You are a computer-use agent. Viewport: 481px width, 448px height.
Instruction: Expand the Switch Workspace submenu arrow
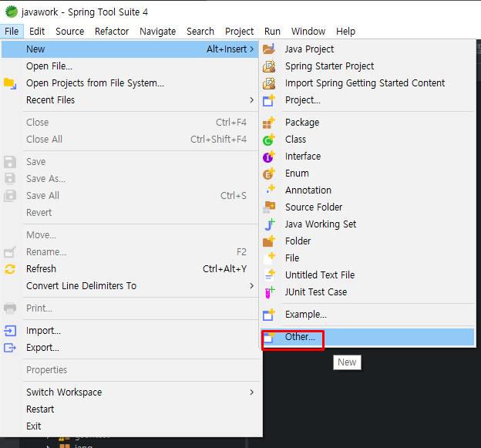pos(252,392)
